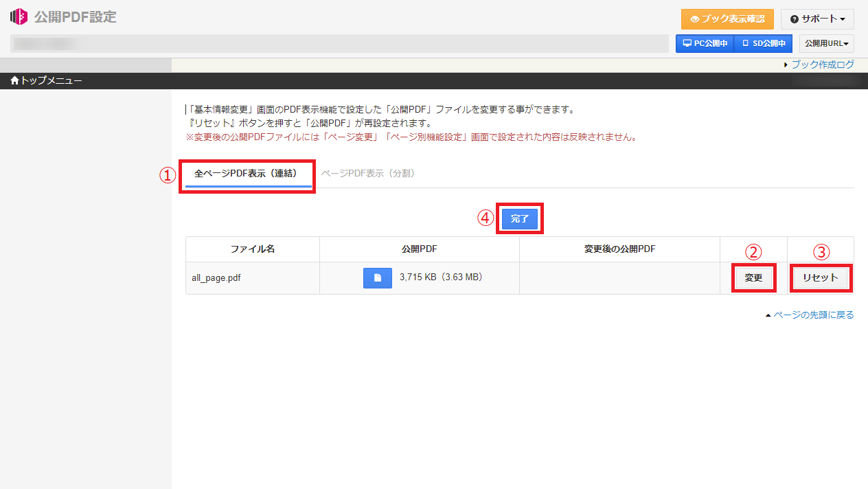Open the blue PDF file icon for all_page.pdf

[x=377, y=278]
